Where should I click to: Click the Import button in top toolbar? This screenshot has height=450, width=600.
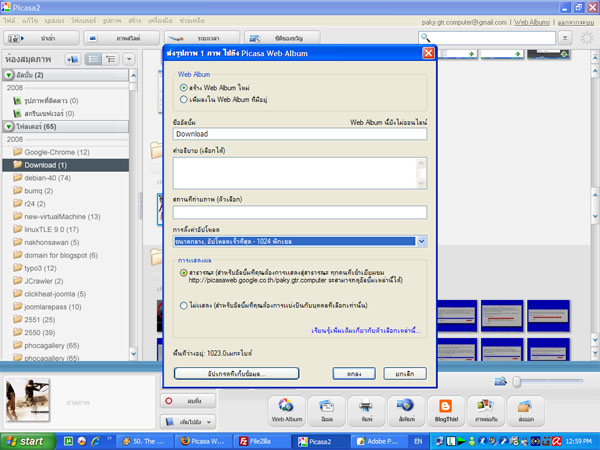(41, 38)
